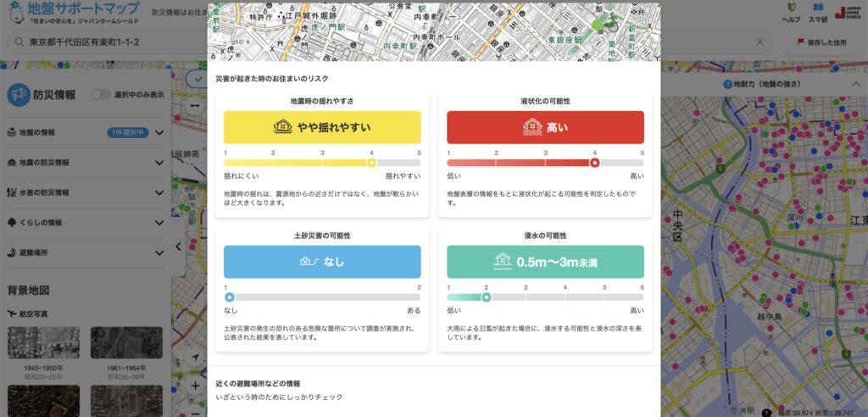Collapse the 地耐力 legend panel chevron
The height and width of the screenshot is (417, 868).
point(855,85)
